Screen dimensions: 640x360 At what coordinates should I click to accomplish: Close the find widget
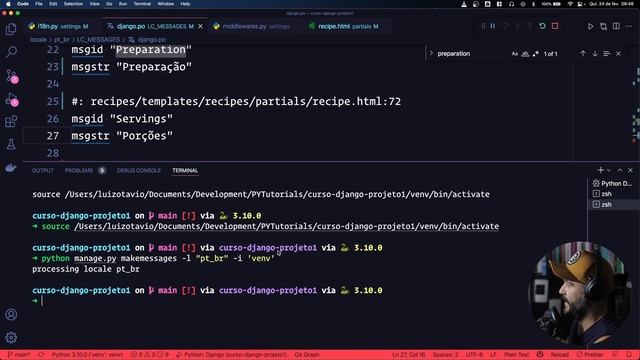click(619, 54)
